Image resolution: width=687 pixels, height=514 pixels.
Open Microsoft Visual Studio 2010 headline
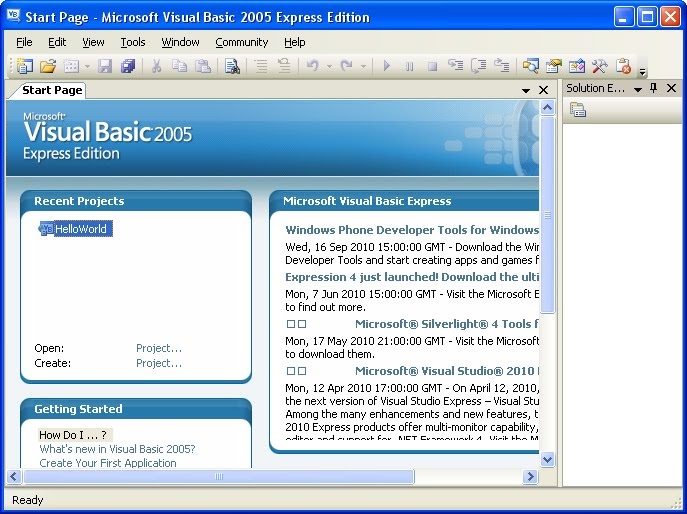pyautogui.click(x=446, y=371)
